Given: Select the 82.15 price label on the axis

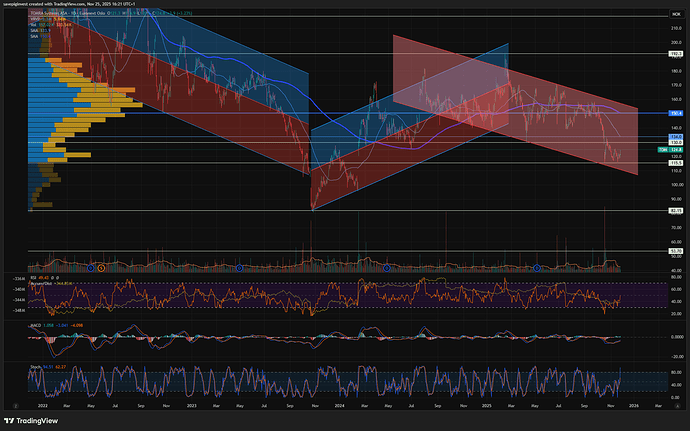Looking at the screenshot, I should (x=676, y=211).
